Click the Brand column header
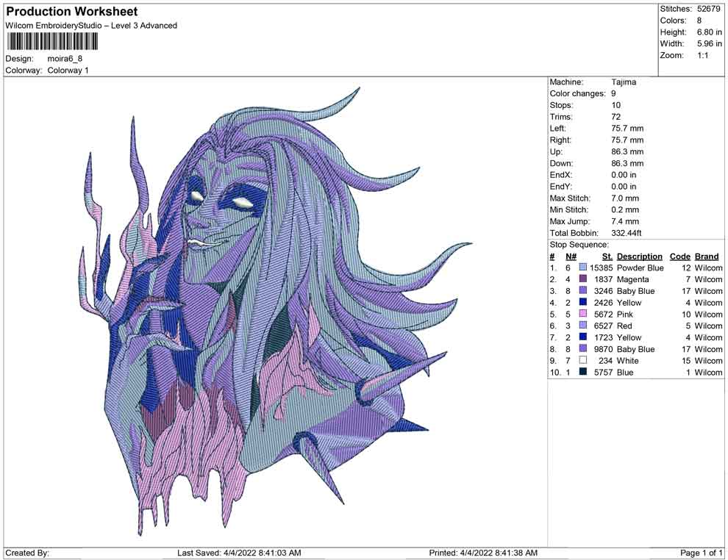Image resolution: width=728 pixels, height=560 pixels. pyautogui.click(x=707, y=256)
